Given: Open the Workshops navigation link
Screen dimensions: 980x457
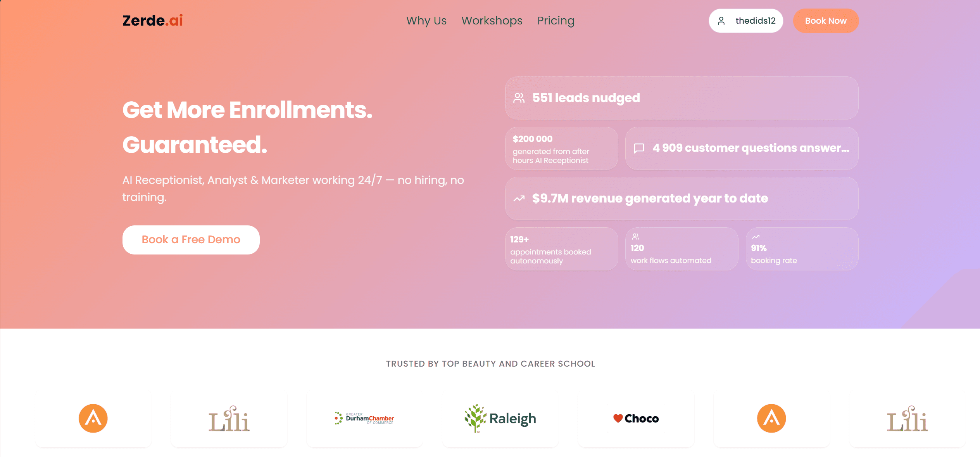Looking at the screenshot, I should point(492,21).
